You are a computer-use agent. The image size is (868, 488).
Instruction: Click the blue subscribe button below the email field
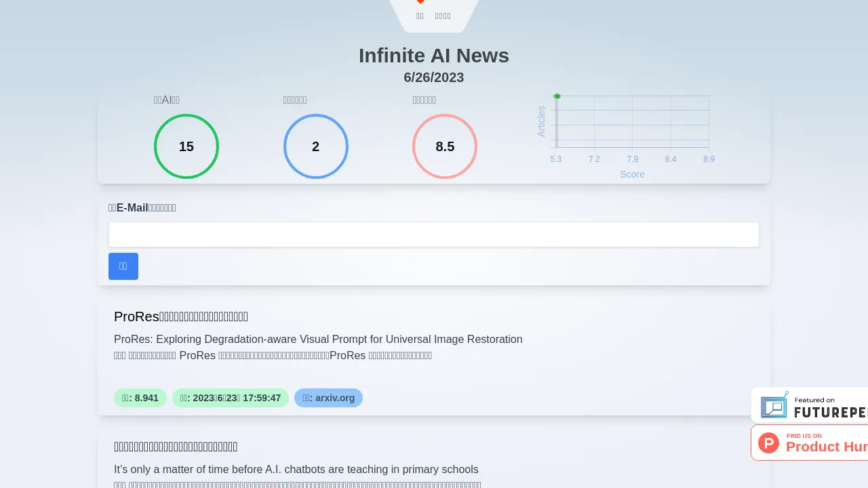(123, 266)
